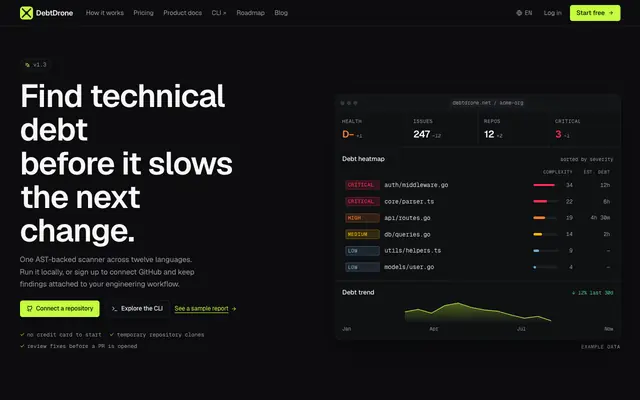
Task: Open the See a sample report link
Action: [x=201, y=309]
